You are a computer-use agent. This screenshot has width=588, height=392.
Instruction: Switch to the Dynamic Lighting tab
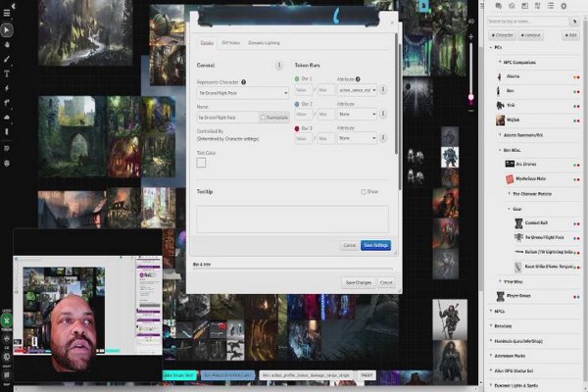point(264,43)
